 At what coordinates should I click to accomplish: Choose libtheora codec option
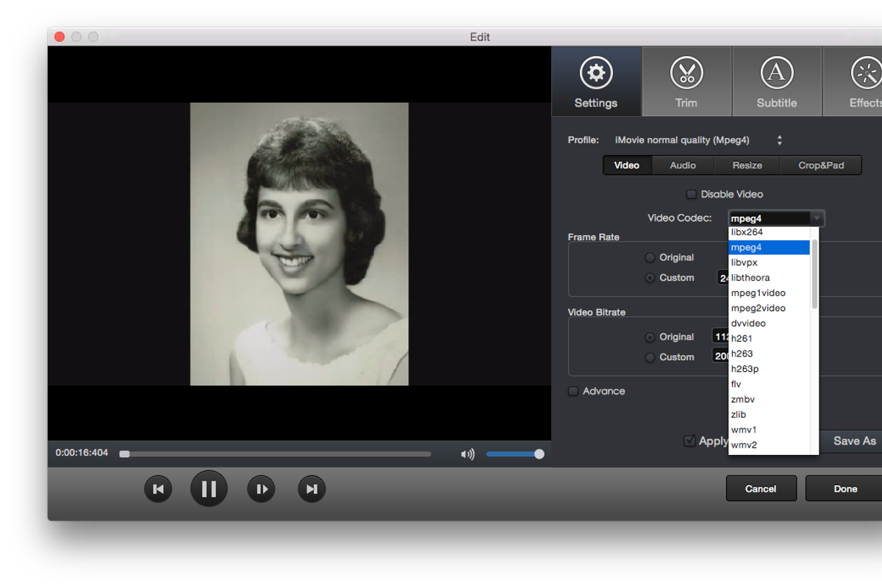point(769,278)
